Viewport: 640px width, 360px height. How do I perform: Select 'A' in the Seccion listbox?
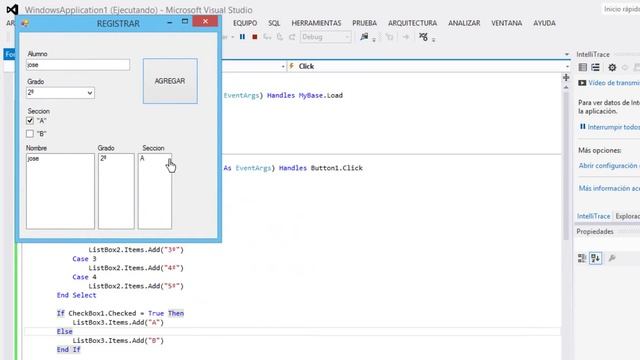[x=142, y=158]
